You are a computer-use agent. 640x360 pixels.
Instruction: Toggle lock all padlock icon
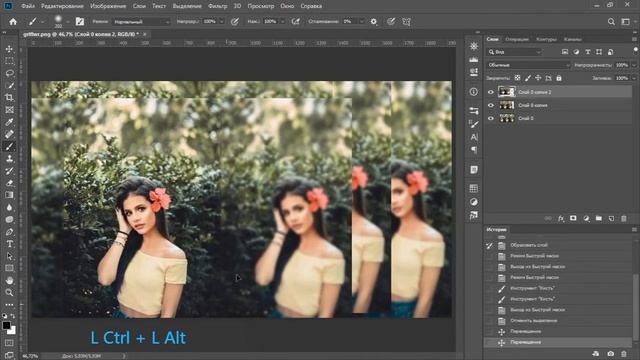[x=559, y=78]
